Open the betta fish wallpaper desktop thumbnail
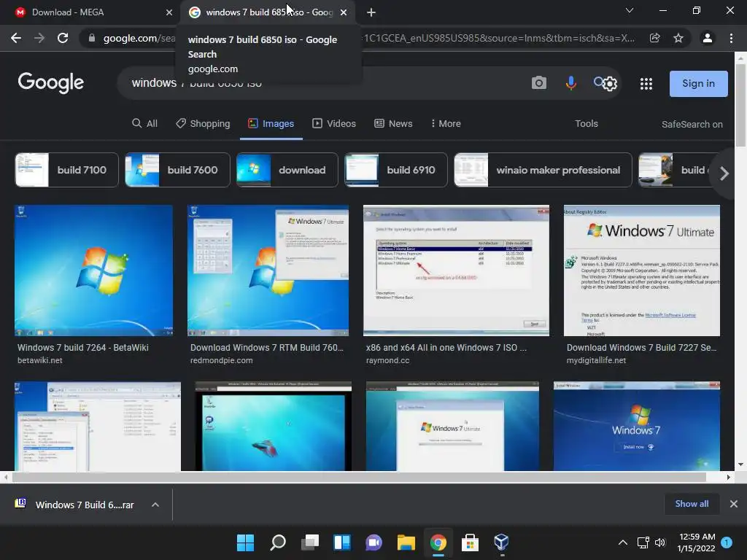Image resolution: width=747 pixels, height=560 pixels. (x=274, y=426)
